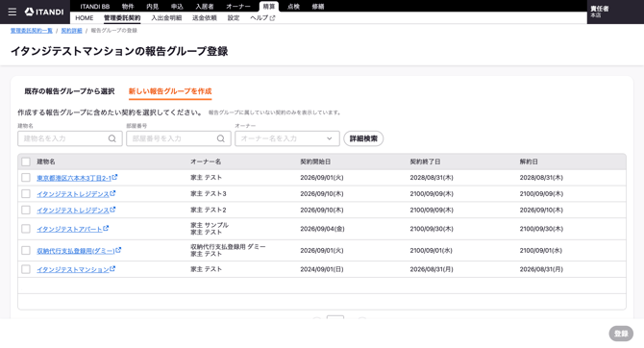
Task: Open the 入居者 menu
Action: tap(205, 7)
